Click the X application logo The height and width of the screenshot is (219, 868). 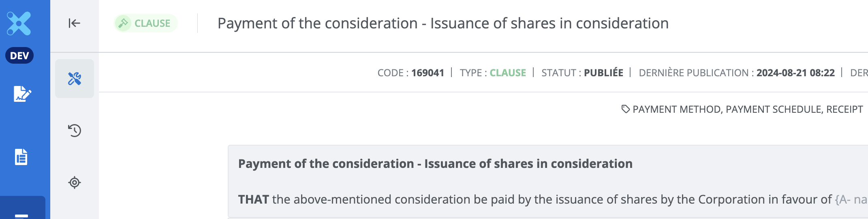(19, 24)
